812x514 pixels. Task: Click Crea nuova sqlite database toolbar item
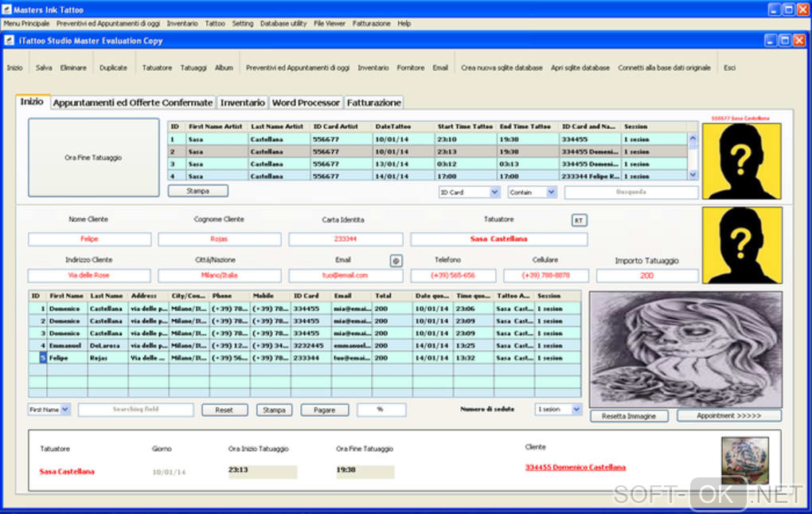click(x=502, y=68)
